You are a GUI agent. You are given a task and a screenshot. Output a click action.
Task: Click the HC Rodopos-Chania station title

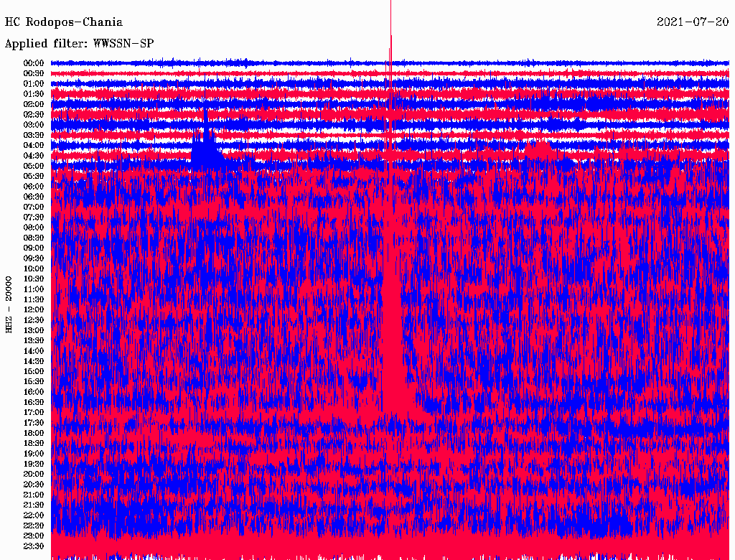tap(64, 22)
